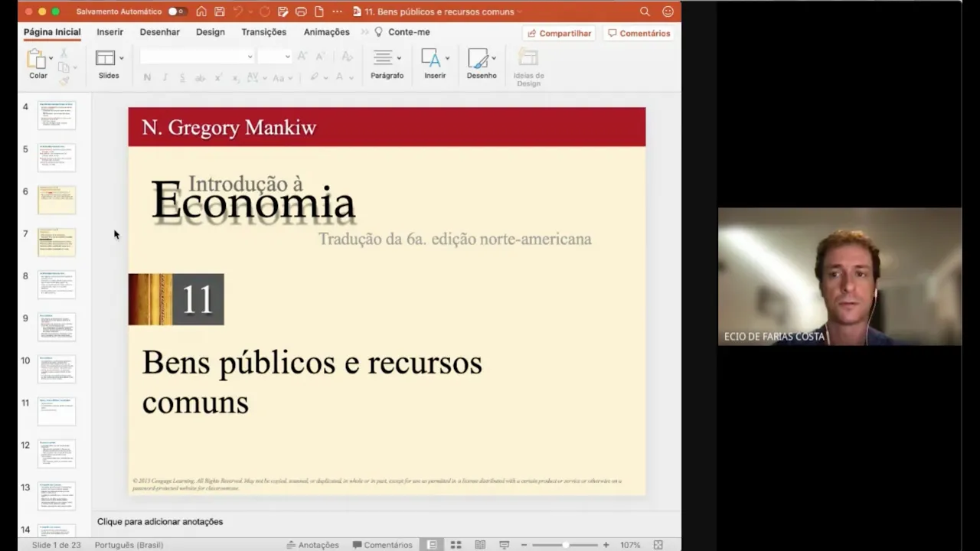
Task: Click the Conte-me search box
Action: pyautogui.click(x=402, y=32)
